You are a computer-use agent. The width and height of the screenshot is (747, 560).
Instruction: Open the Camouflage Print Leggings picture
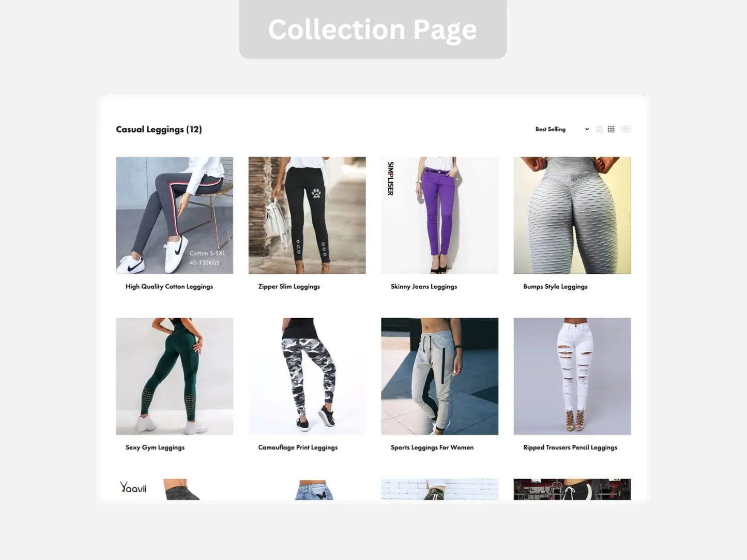pos(307,376)
